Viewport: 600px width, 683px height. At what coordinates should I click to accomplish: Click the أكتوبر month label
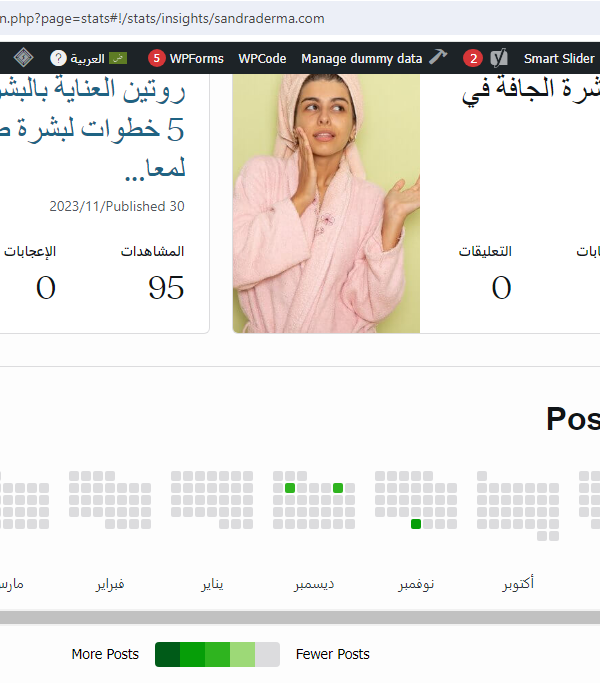point(518,584)
